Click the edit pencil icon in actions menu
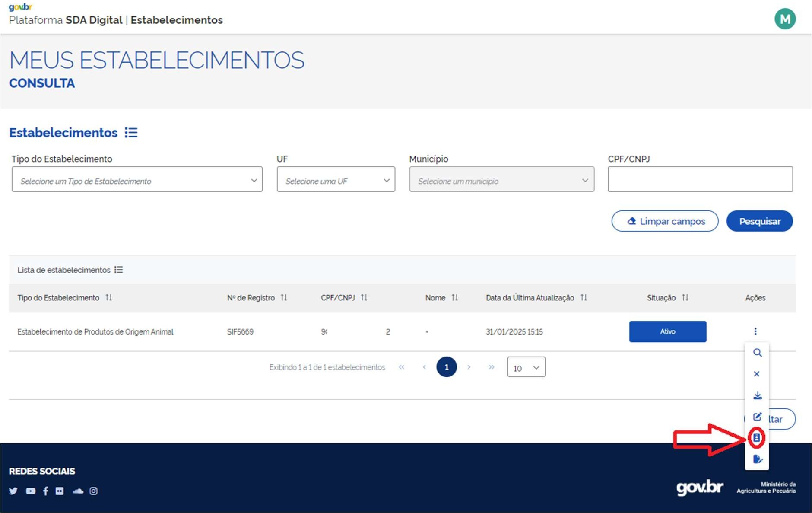 pyautogui.click(x=757, y=417)
